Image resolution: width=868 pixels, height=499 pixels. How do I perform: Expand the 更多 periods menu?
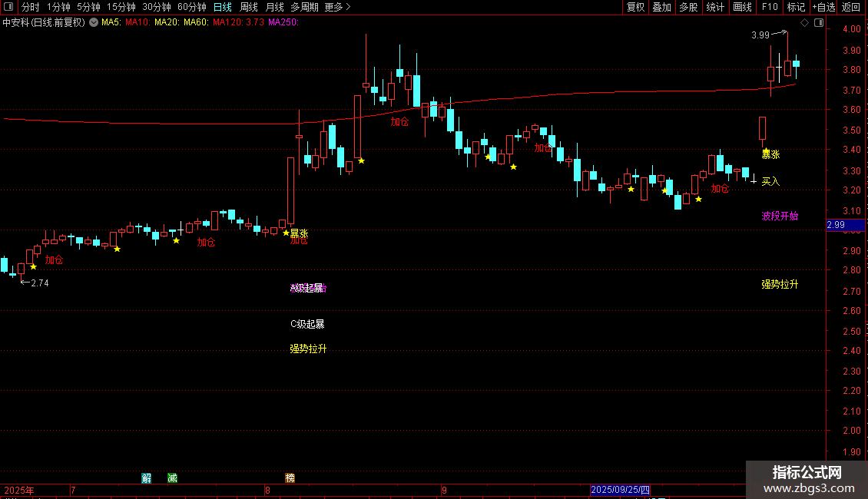(338, 7)
